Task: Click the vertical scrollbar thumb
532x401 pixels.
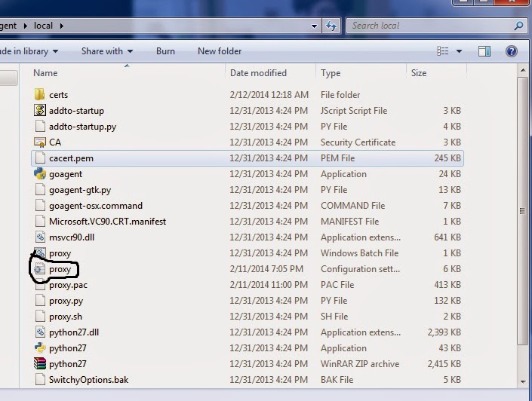Action: tap(523, 212)
